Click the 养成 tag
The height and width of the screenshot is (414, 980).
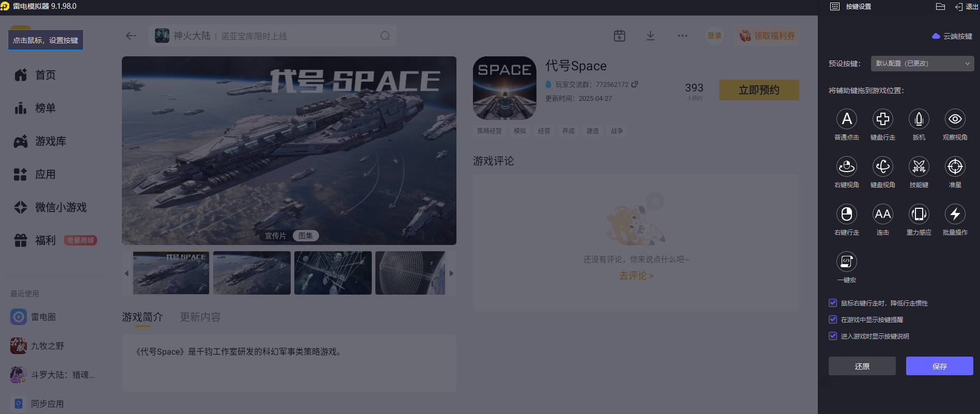(568, 131)
